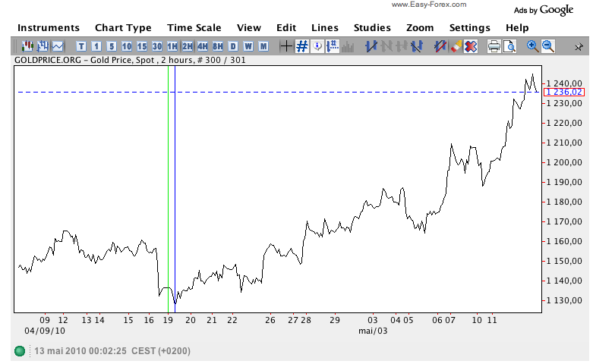Open the Instruments menu
The width and height of the screenshot is (593, 364).
pos(48,28)
